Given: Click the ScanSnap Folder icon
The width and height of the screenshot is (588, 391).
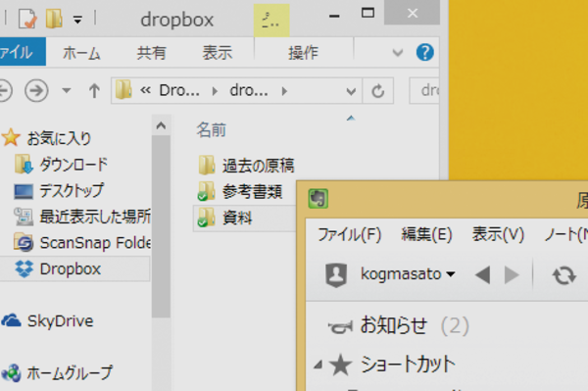Looking at the screenshot, I should pyautogui.click(x=24, y=242).
